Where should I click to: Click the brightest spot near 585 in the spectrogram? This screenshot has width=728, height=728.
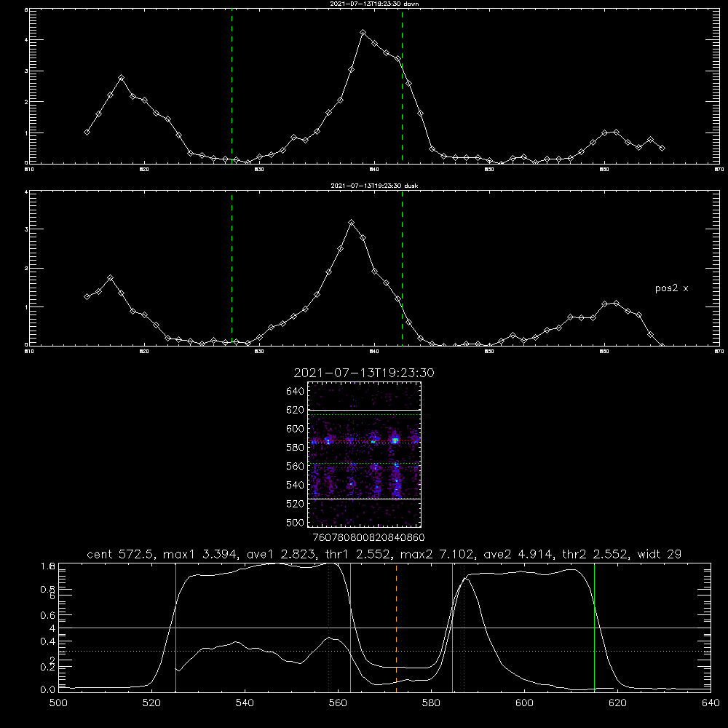pos(395,440)
